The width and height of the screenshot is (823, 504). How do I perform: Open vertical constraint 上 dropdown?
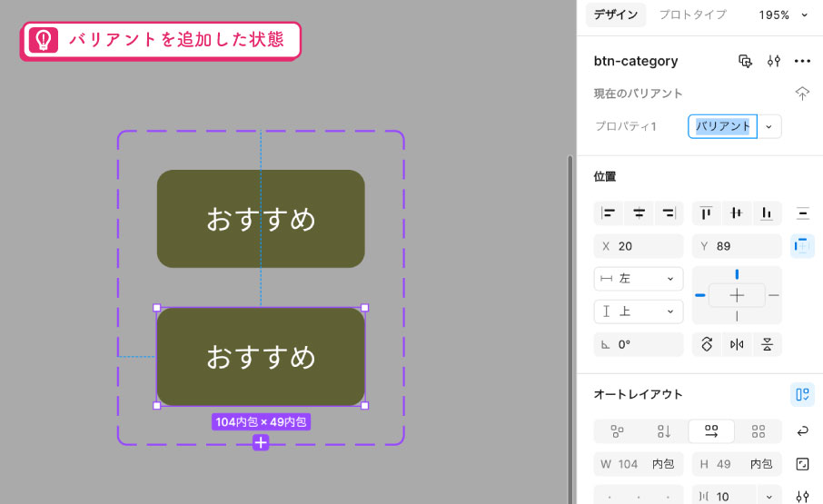click(639, 311)
